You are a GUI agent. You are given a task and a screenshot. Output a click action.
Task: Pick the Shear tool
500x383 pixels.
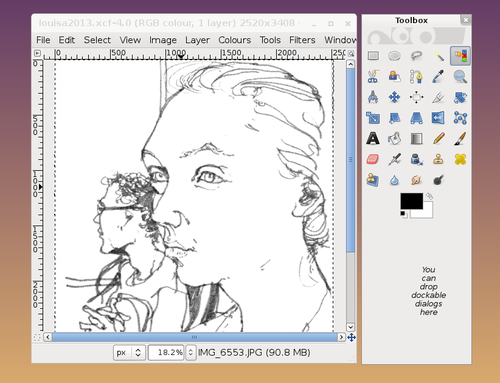pos(394,118)
